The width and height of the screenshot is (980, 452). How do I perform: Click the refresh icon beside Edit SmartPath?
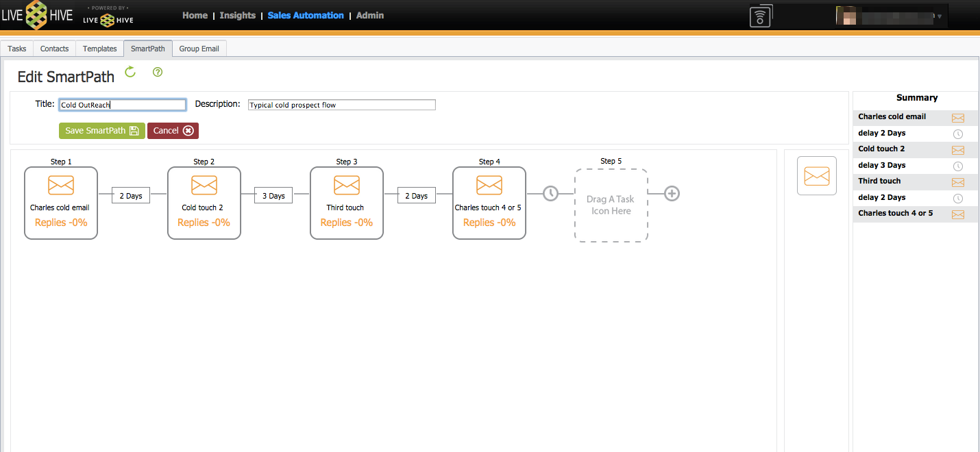point(130,72)
